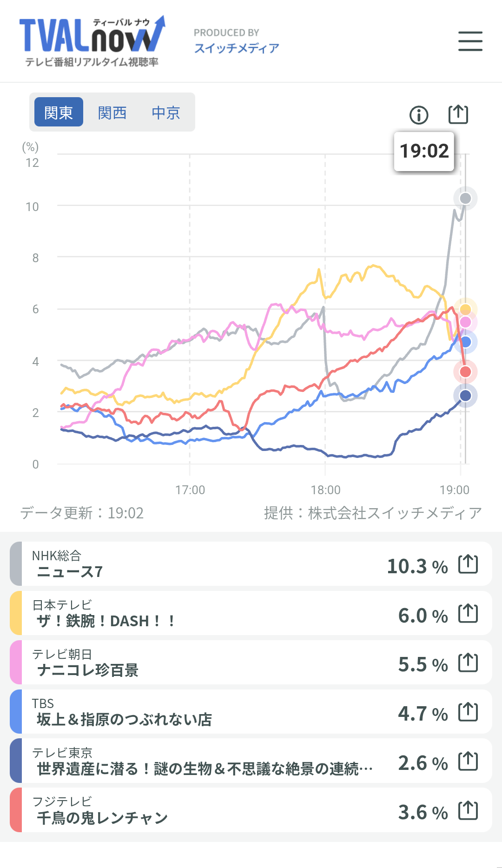Open the hamburger menu
Image resolution: width=502 pixels, height=868 pixels.
[x=470, y=41]
